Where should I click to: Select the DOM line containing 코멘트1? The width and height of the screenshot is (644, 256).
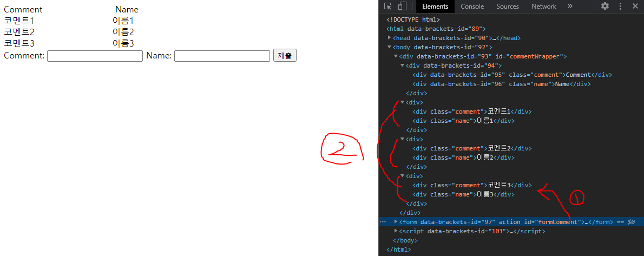472,111
